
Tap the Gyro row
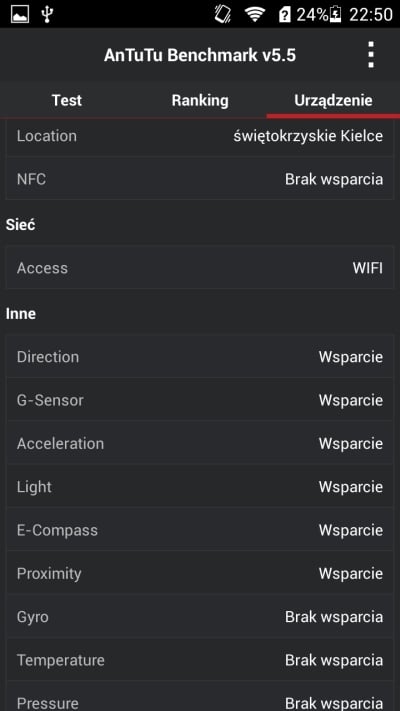point(200,617)
